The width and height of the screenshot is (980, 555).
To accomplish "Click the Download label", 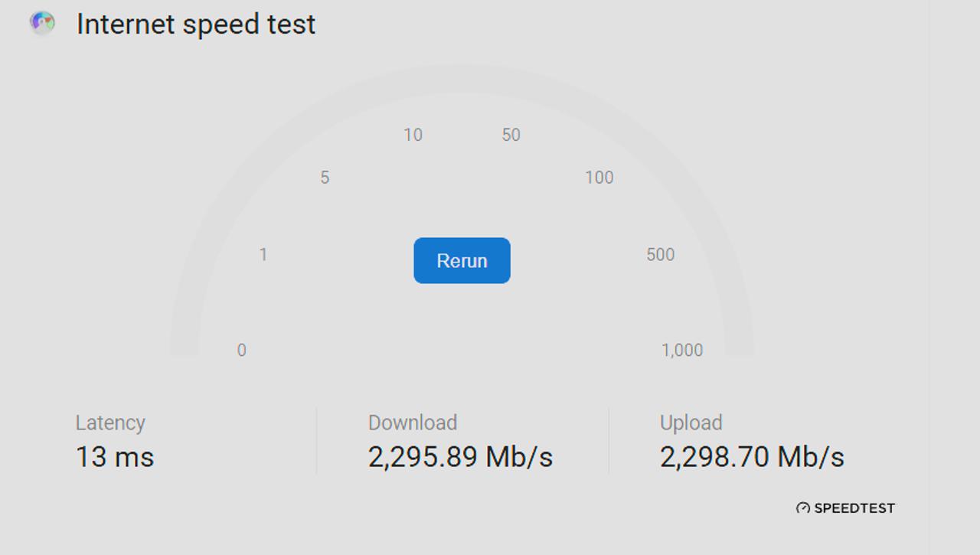I will 413,423.
